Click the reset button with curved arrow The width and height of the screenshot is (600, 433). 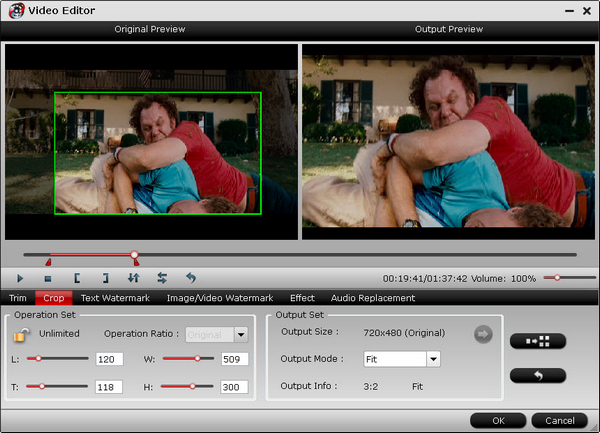(x=538, y=376)
